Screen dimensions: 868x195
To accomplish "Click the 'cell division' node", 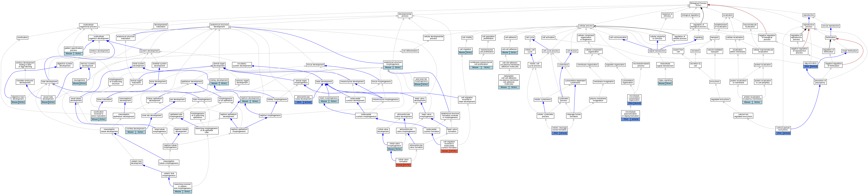I will pyautogui.click(x=572, y=51).
